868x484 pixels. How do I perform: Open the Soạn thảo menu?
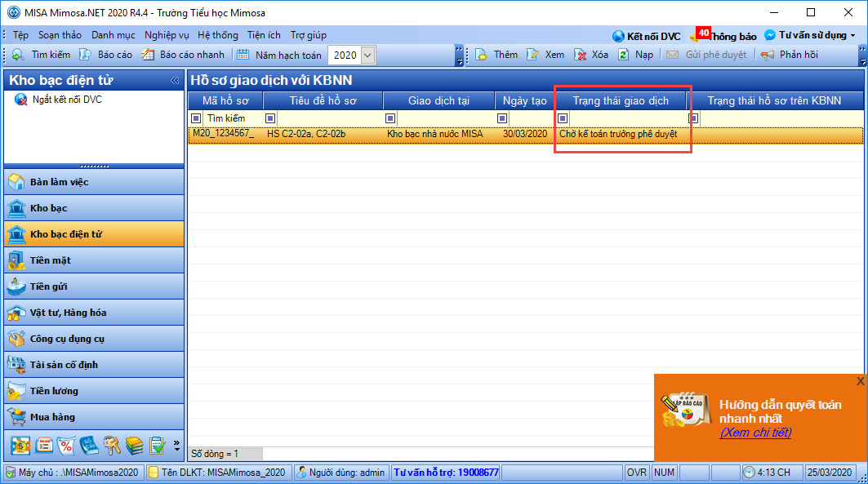pos(60,35)
